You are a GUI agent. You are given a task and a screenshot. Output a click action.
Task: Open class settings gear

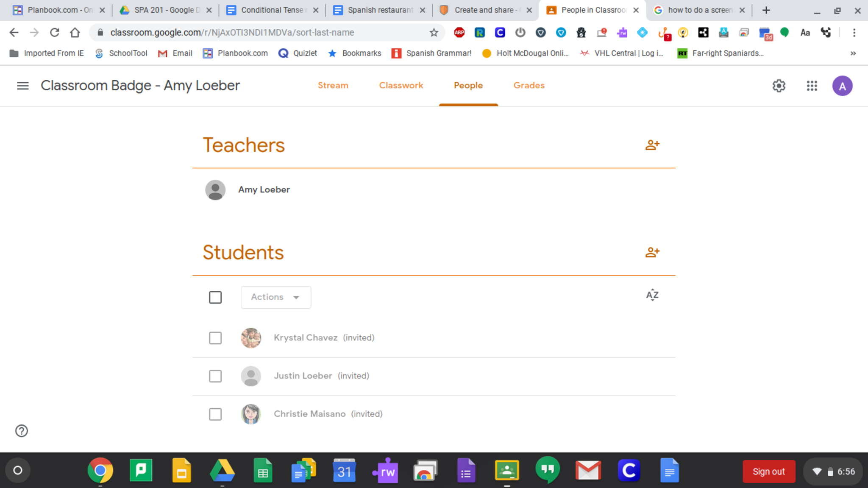pyautogui.click(x=779, y=86)
